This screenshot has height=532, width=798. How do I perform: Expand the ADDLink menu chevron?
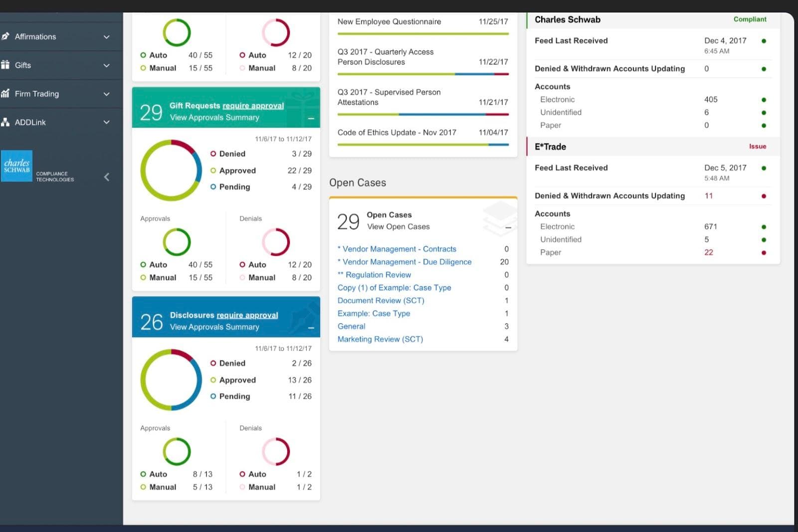(106, 122)
